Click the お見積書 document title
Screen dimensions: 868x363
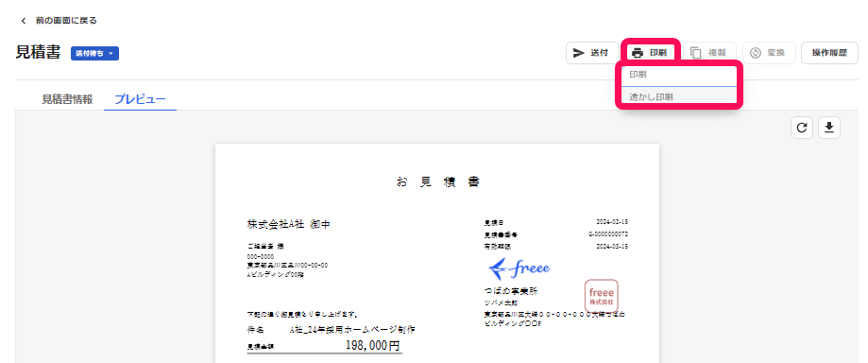pos(437,181)
